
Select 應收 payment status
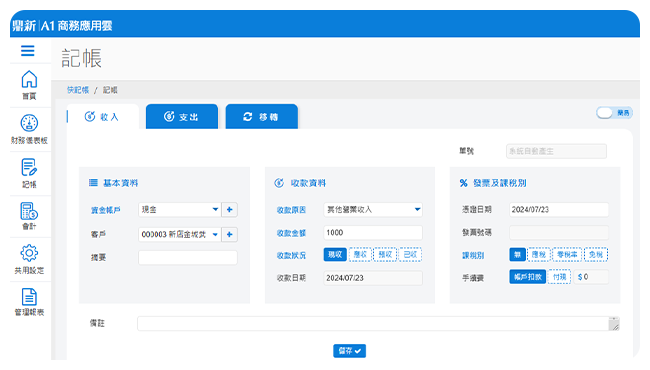tap(360, 254)
